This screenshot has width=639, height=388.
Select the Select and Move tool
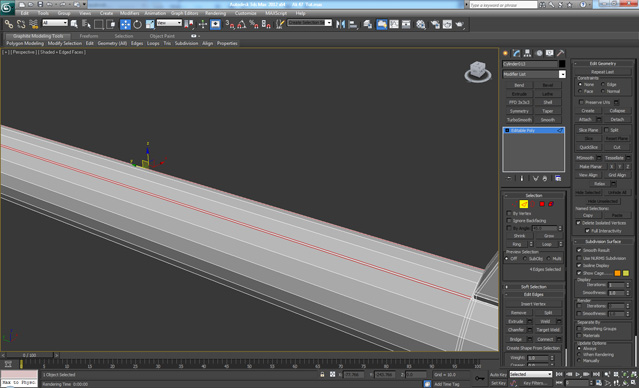(x=125, y=24)
